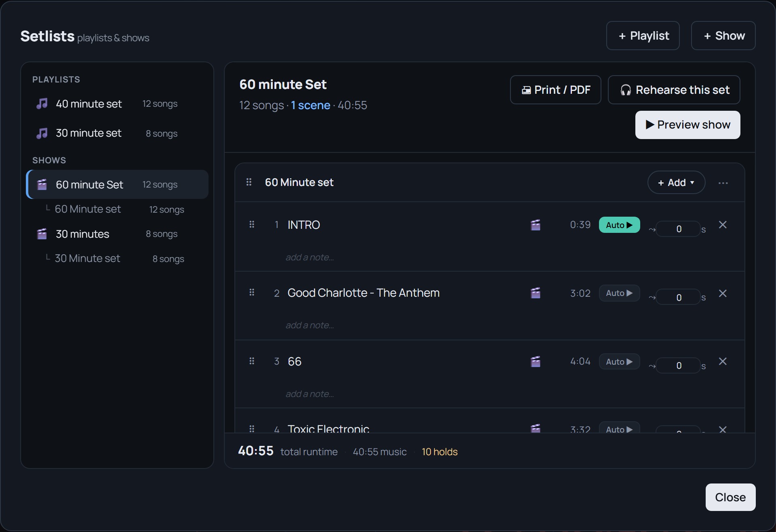Click the 10 holds label in footer
776x532 pixels.
[x=440, y=452]
